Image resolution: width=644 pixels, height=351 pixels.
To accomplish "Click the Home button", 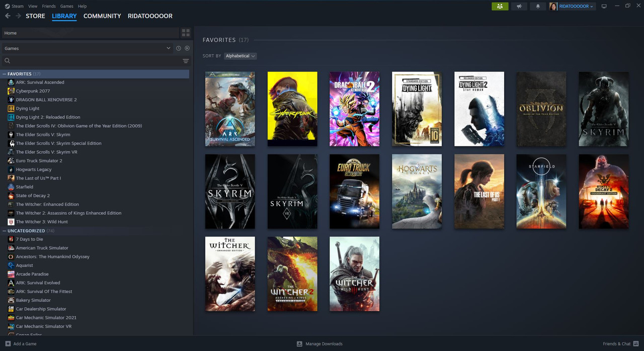I will pyautogui.click(x=90, y=33).
